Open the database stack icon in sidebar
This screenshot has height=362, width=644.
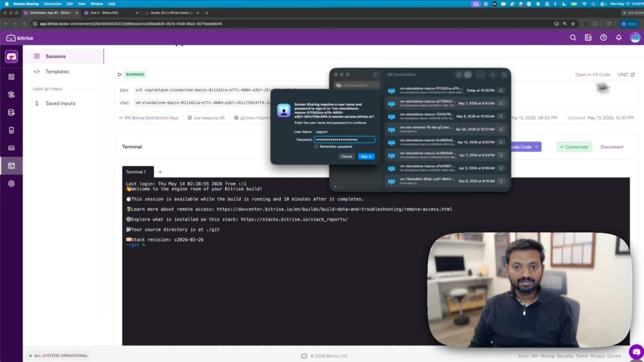pyautogui.click(x=11, y=113)
